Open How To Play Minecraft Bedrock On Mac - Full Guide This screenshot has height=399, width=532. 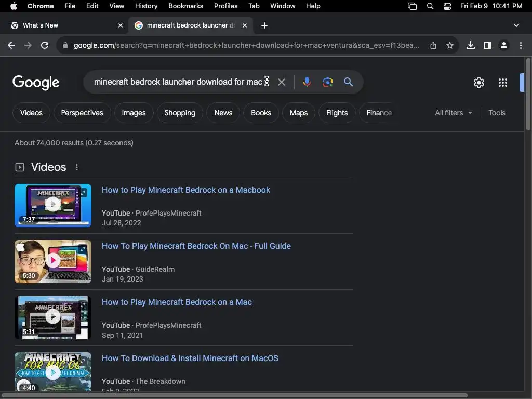tap(196, 246)
